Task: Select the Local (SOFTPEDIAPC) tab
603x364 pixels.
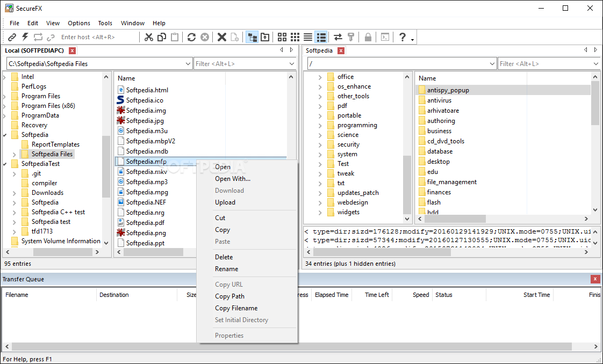Action: click(x=34, y=50)
